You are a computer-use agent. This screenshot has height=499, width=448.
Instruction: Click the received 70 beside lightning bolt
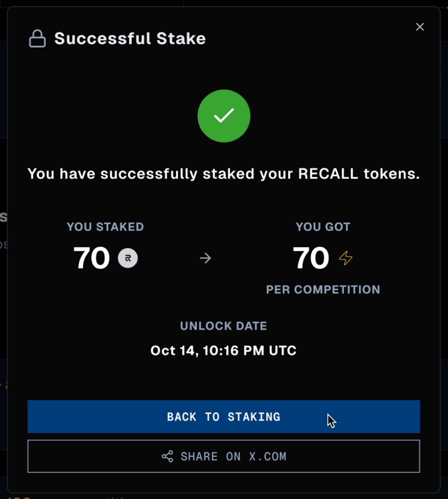311,258
